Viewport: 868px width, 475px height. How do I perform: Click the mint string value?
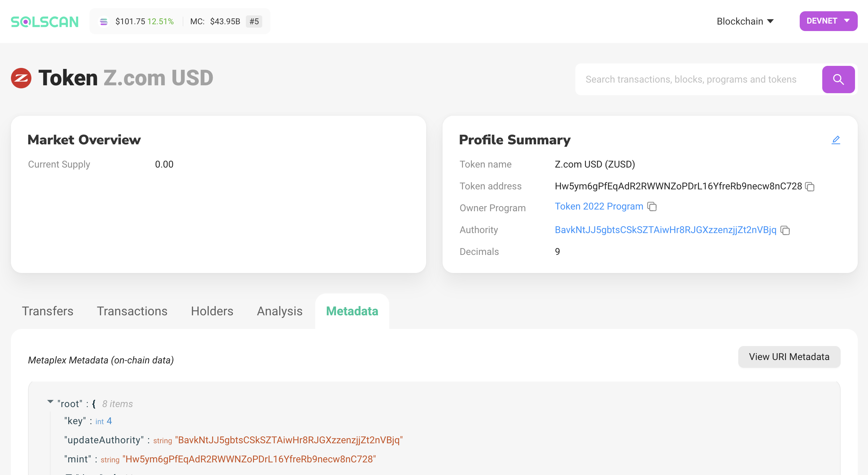point(249,459)
